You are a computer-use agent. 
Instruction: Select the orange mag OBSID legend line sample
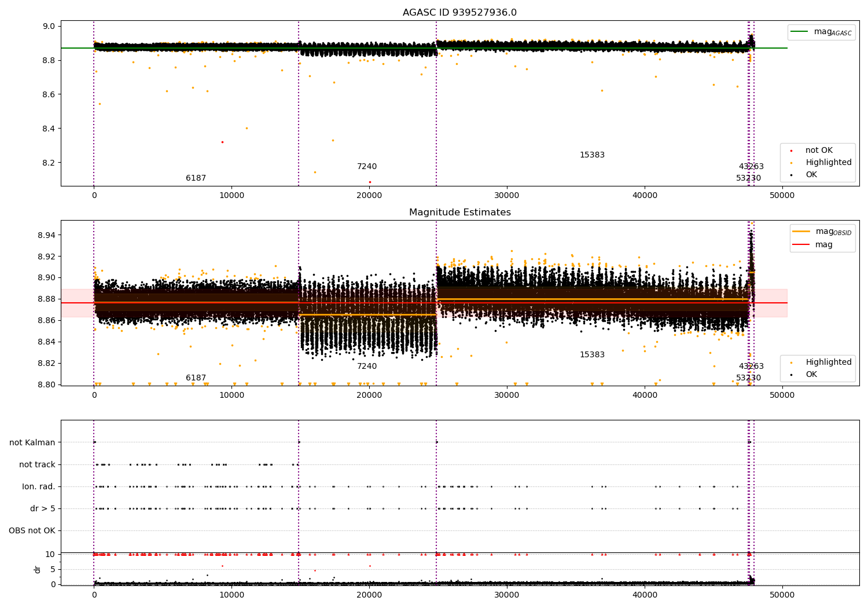[x=801, y=232]
